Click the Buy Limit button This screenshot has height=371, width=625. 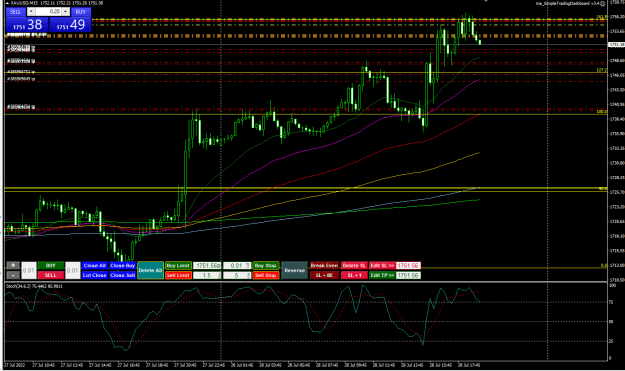pos(178,265)
